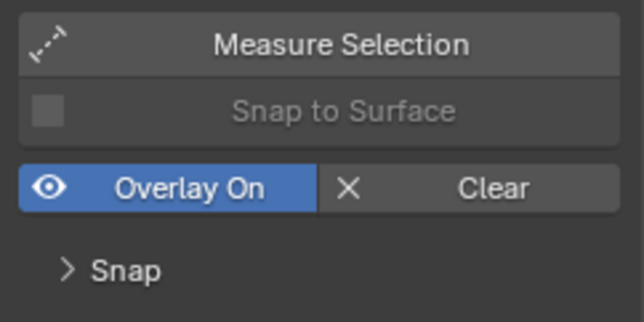Click the Measure Selection text label
The image size is (644, 322).
[341, 45]
